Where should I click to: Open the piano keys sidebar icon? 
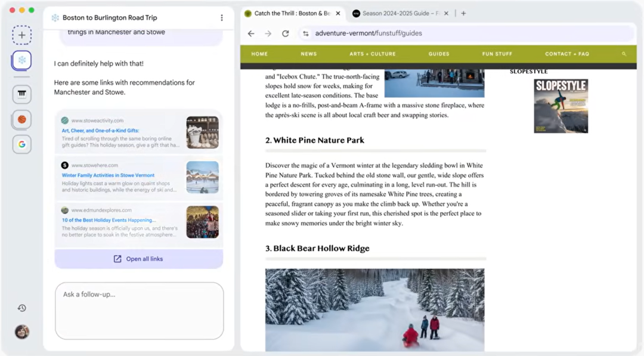21,94
